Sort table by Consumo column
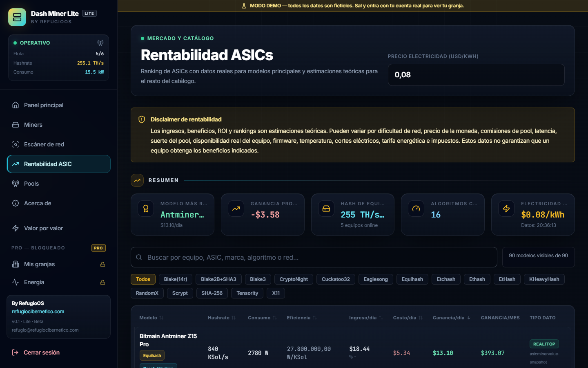Screen dimensions: 588x368 [x=262, y=318]
